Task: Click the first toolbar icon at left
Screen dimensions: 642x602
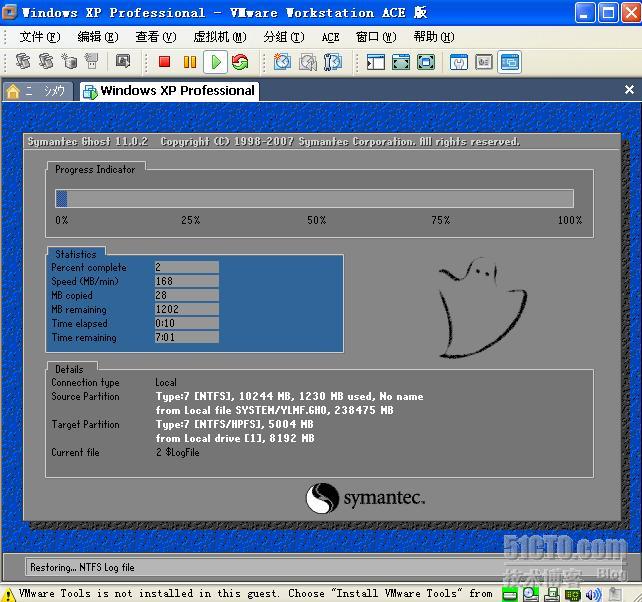Action: click(x=23, y=61)
